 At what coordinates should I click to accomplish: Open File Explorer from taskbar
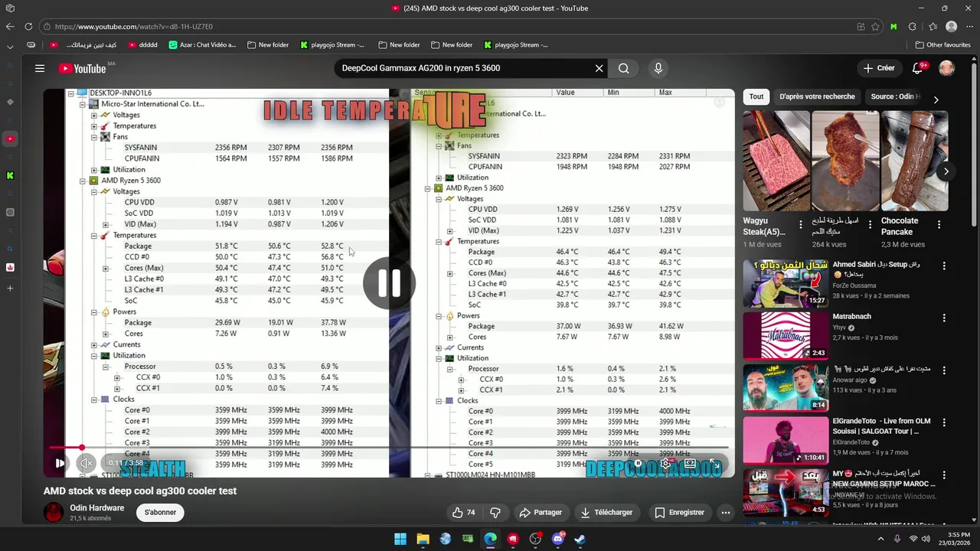tap(423, 539)
